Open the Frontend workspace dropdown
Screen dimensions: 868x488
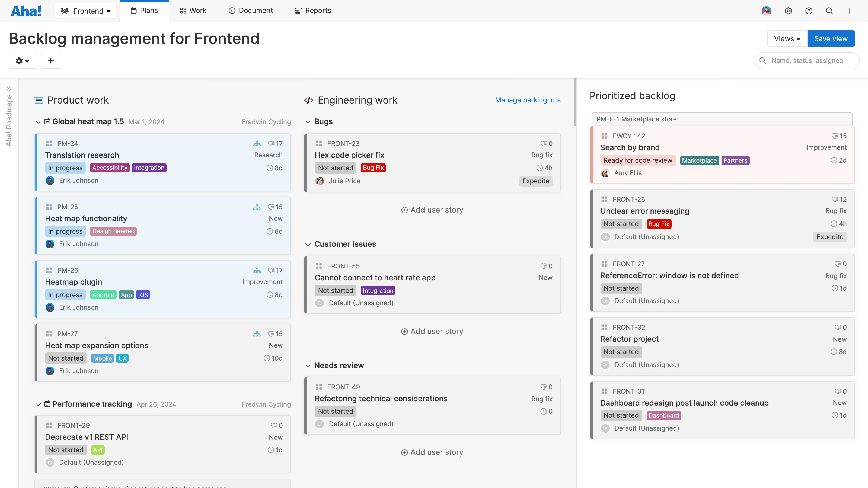(x=86, y=11)
